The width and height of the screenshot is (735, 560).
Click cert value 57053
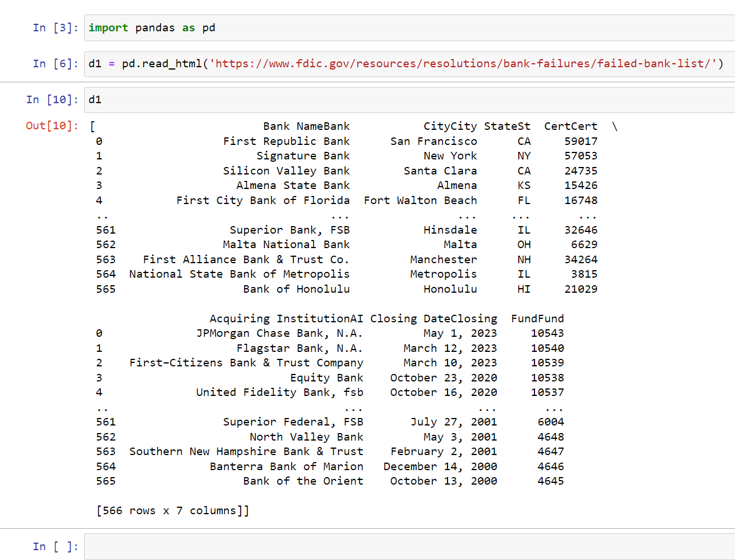(581, 156)
